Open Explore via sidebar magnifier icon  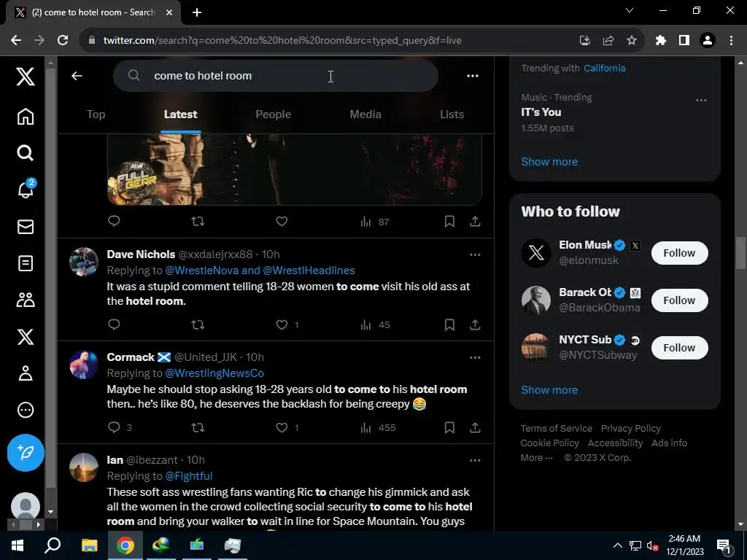point(26,153)
